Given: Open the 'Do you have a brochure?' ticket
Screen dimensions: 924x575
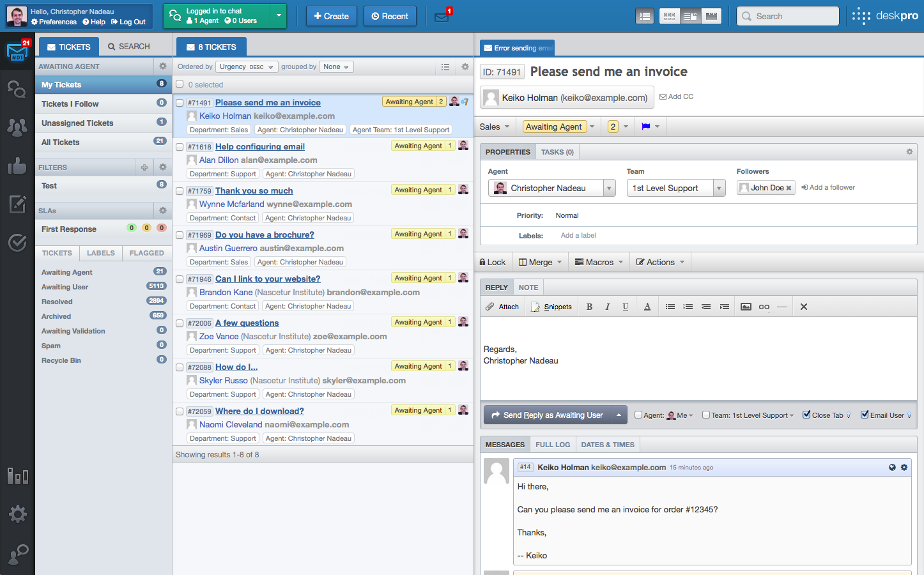Looking at the screenshot, I should (265, 235).
